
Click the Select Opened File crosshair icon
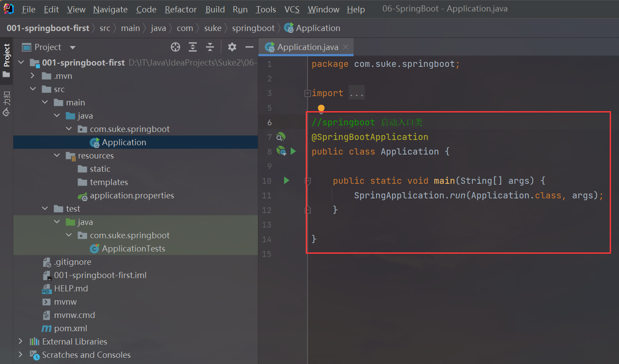[175, 46]
